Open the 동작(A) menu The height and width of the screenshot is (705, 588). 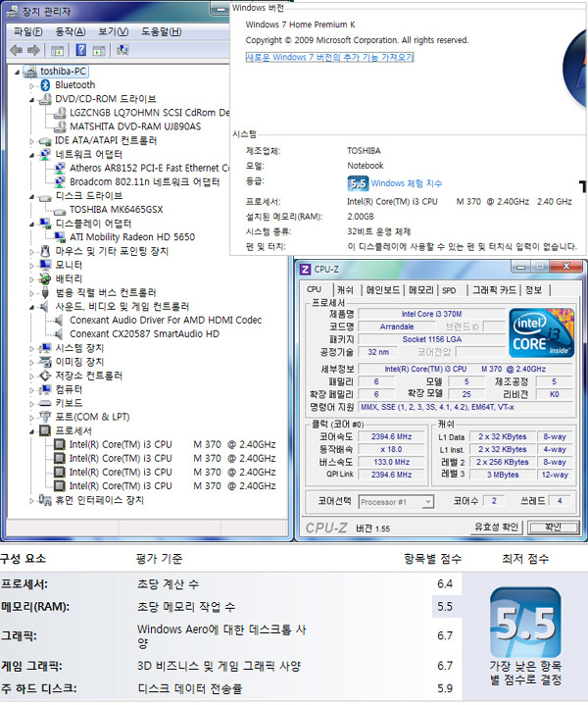pos(71,31)
